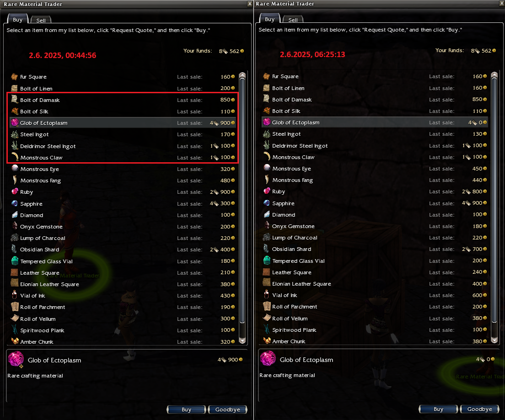
Task: Click the scroll down arrow in right list
Action: point(494,339)
